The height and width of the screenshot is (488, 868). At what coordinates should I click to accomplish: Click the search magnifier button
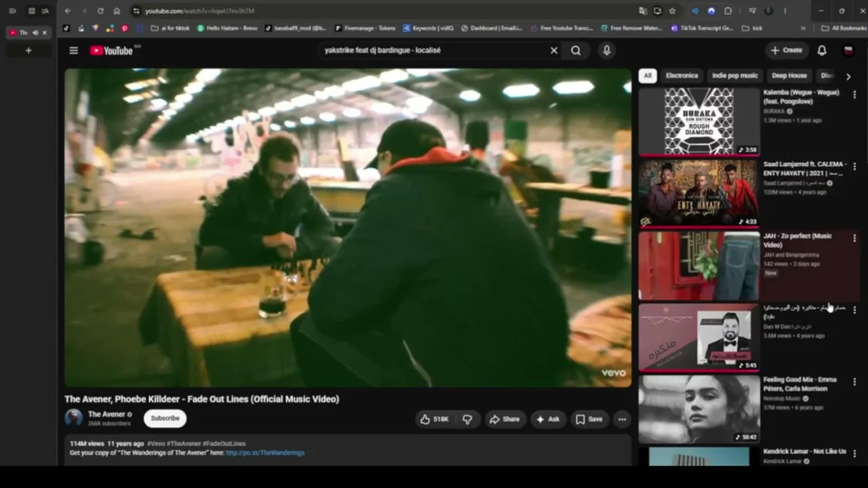point(576,50)
